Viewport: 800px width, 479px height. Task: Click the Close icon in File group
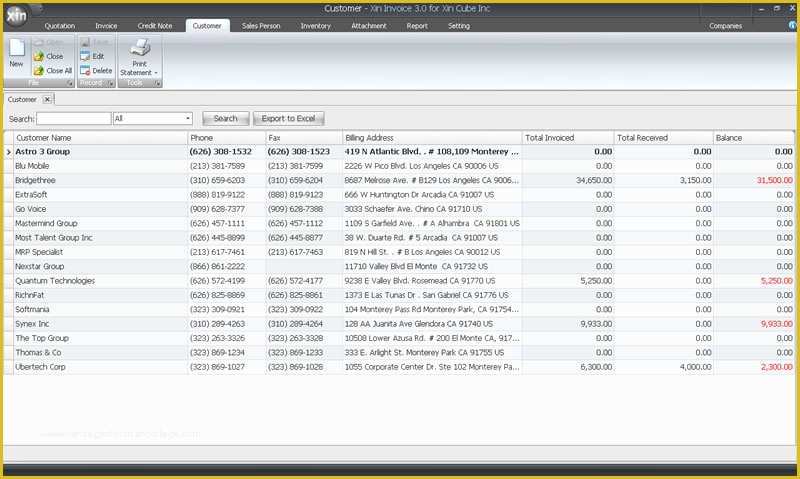coord(39,57)
